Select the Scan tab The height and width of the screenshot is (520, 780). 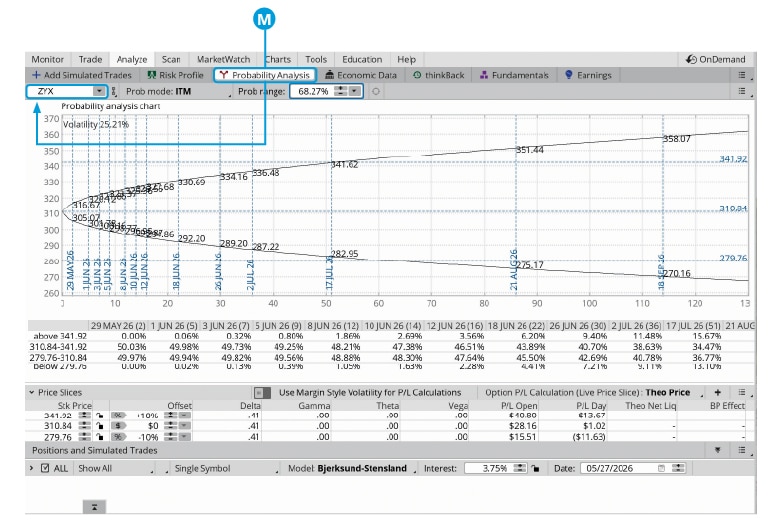pos(171,59)
